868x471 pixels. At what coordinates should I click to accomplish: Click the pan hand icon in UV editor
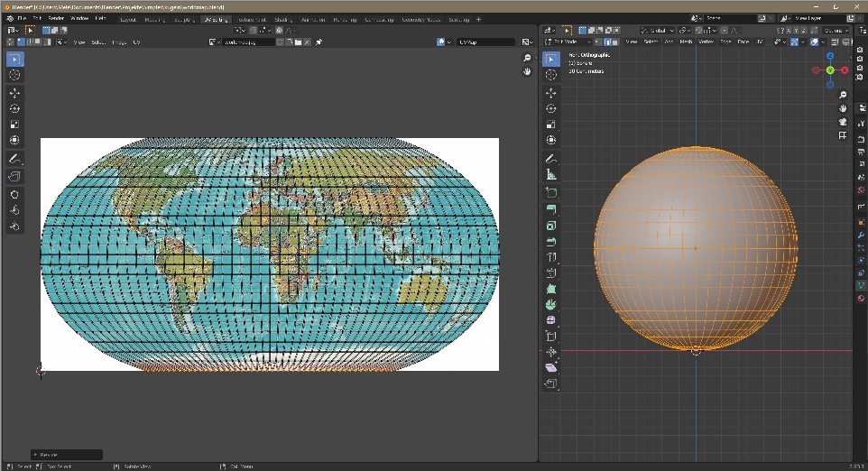click(x=527, y=71)
